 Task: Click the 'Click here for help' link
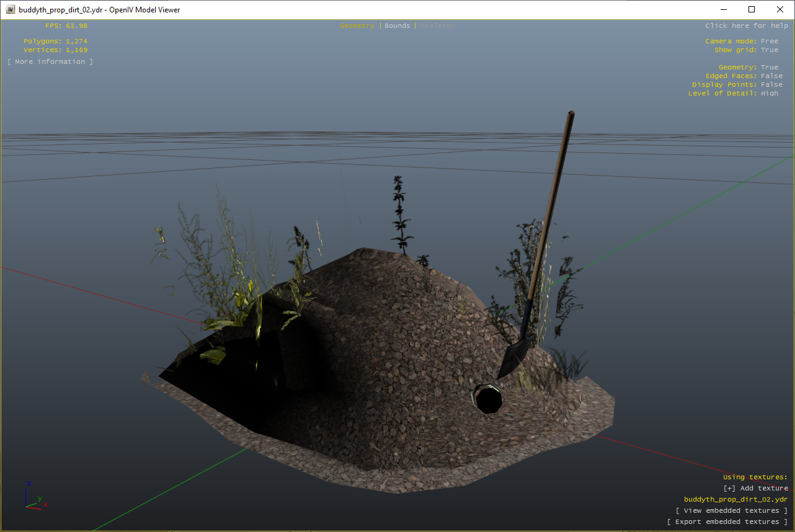(747, 26)
